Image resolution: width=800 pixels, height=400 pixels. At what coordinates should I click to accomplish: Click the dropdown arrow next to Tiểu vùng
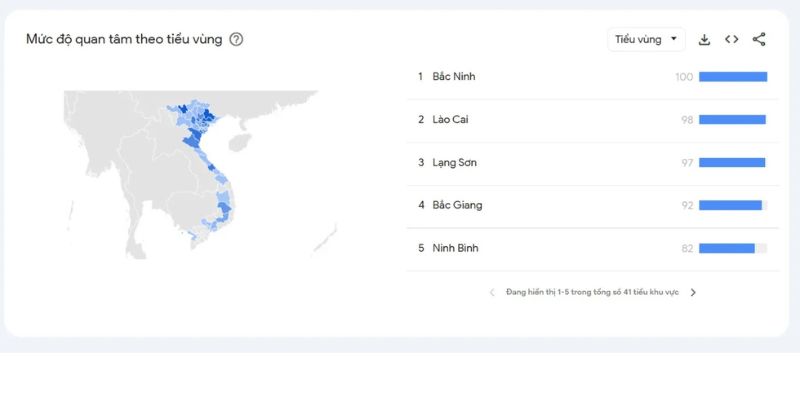pyautogui.click(x=673, y=39)
